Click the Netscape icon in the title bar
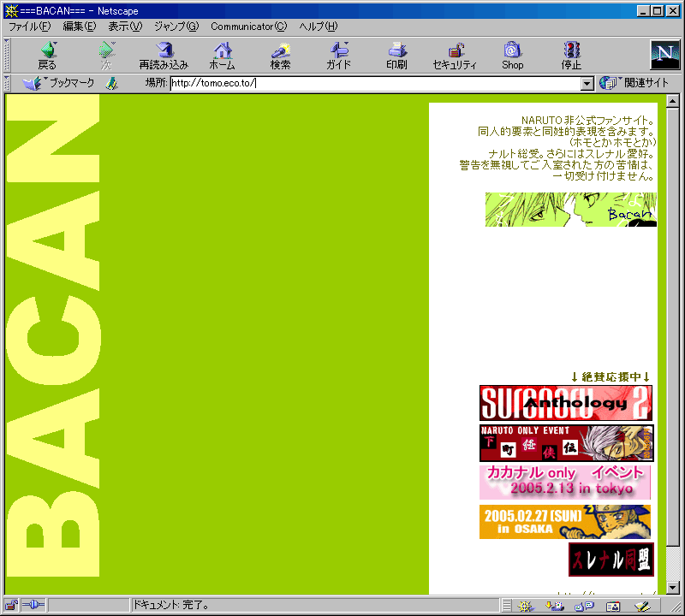685x616 pixels. point(11,11)
